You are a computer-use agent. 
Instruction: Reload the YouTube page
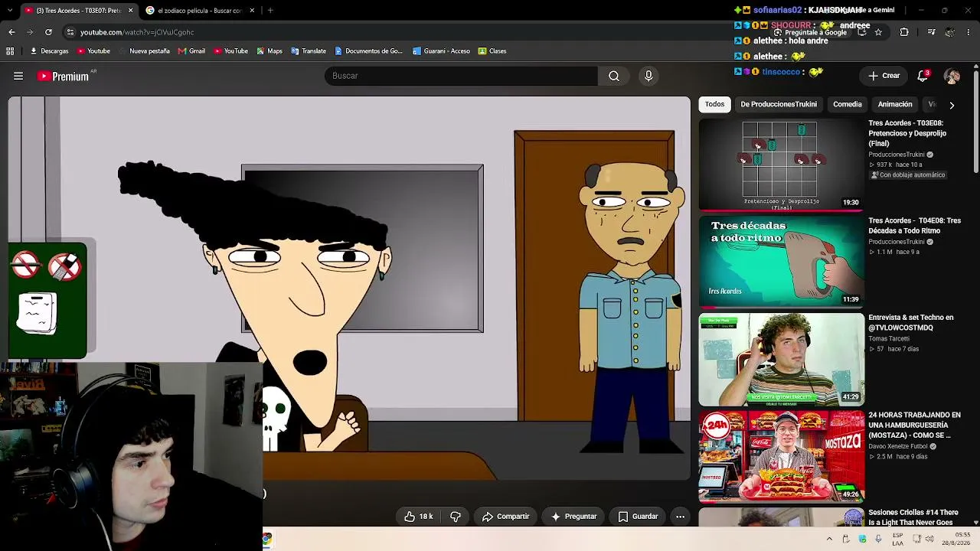[48, 32]
